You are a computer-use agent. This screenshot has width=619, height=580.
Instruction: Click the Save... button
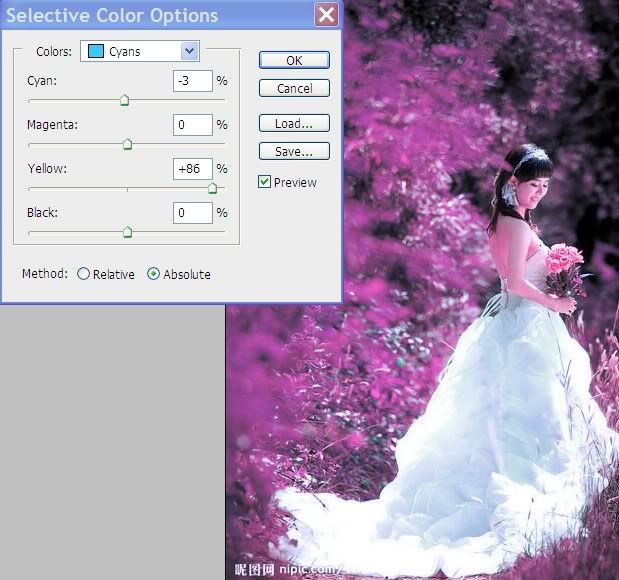[x=293, y=152]
